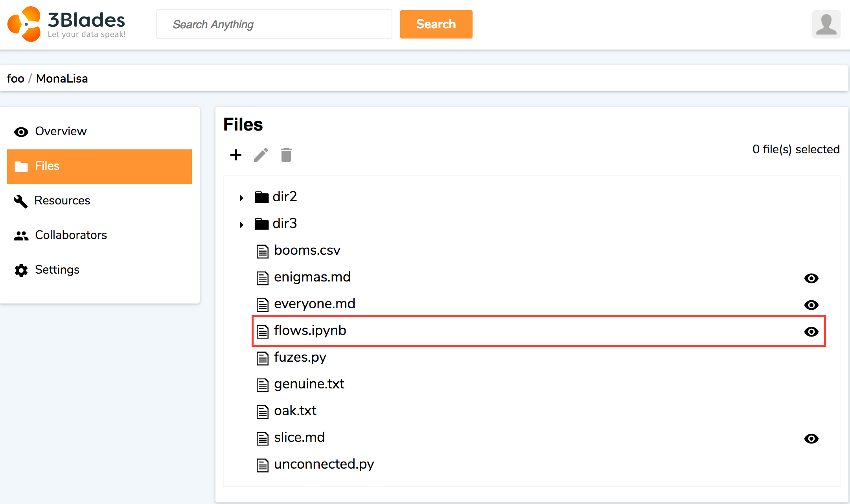Select the slice.md file name
This screenshot has height=504, width=850.
coord(299,438)
